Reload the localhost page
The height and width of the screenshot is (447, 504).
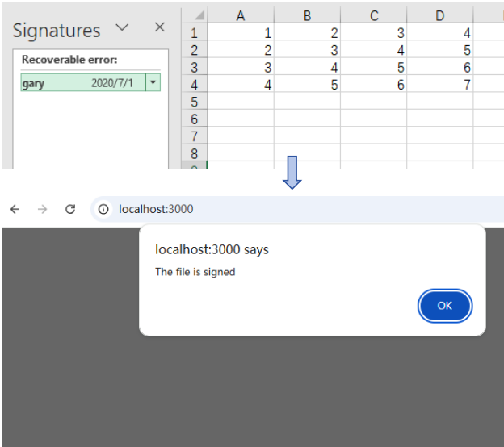(70, 209)
